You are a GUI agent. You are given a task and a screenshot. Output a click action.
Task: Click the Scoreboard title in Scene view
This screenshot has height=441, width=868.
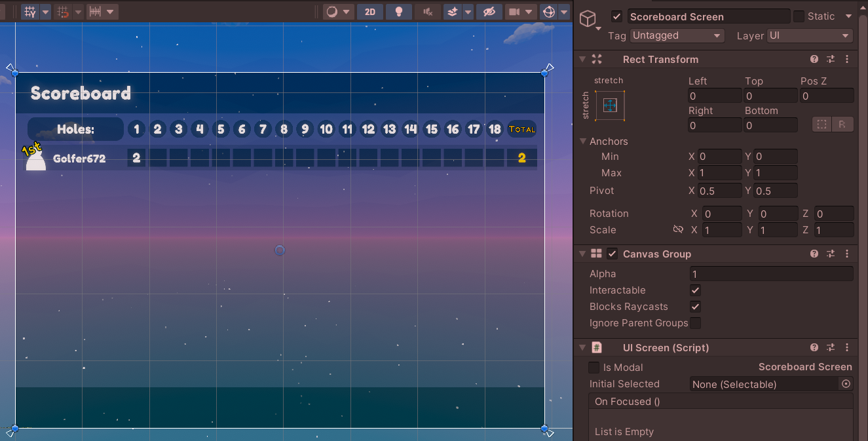tap(81, 93)
